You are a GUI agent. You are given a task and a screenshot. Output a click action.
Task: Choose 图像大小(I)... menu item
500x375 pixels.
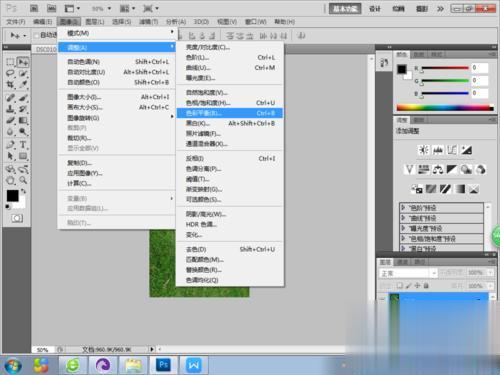click(x=117, y=97)
